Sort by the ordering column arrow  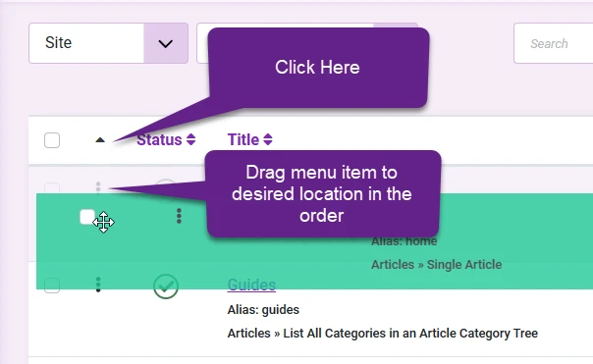coord(100,140)
